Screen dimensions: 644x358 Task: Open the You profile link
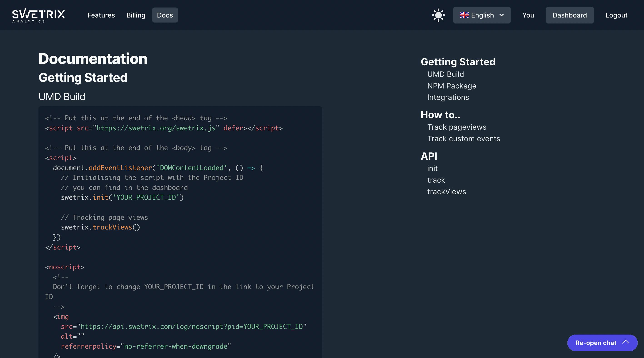pos(528,15)
